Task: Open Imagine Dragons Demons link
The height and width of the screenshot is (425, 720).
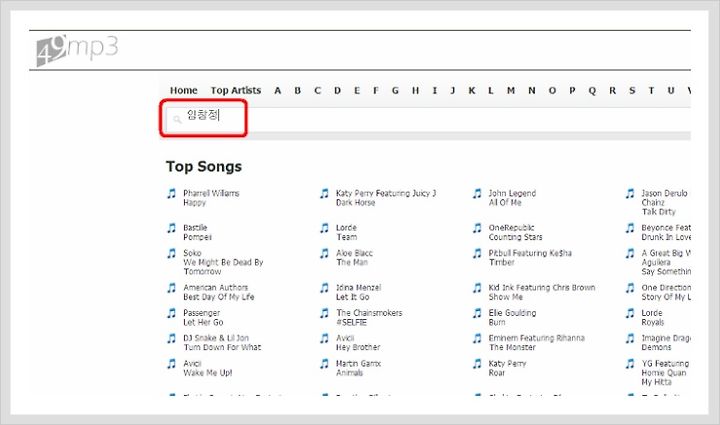Action: pyautogui.click(x=666, y=343)
